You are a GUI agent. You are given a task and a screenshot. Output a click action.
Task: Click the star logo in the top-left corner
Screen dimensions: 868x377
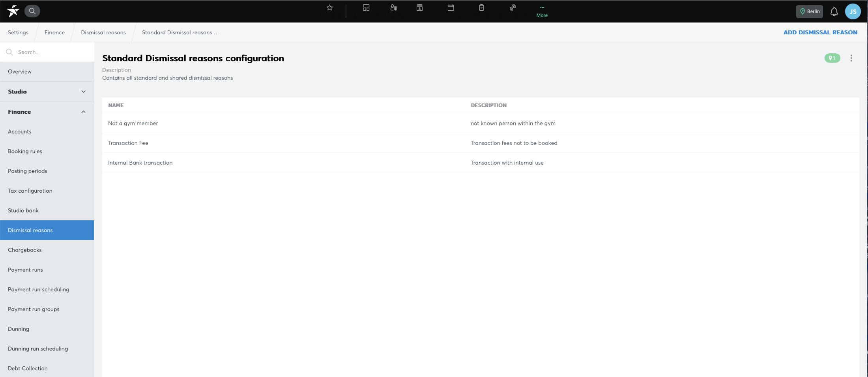[x=13, y=11]
